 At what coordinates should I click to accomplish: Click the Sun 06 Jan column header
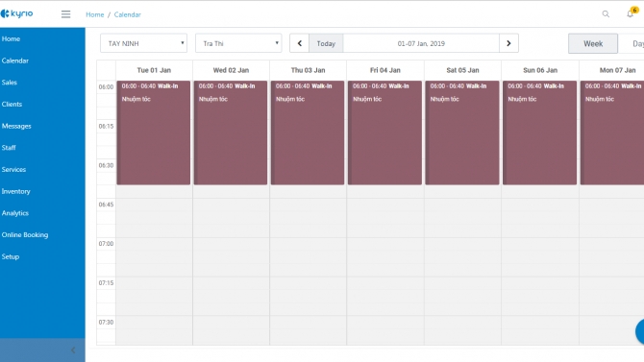click(x=540, y=70)
